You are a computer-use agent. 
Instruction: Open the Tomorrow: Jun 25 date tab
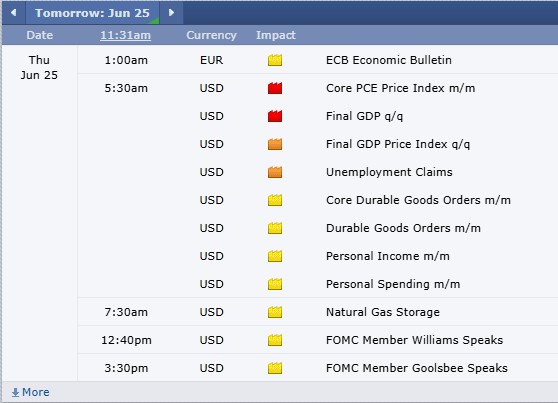92,13
